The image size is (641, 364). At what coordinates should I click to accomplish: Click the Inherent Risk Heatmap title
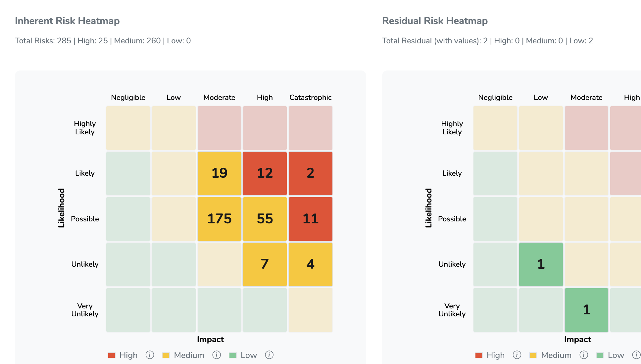tap(68, 21)
